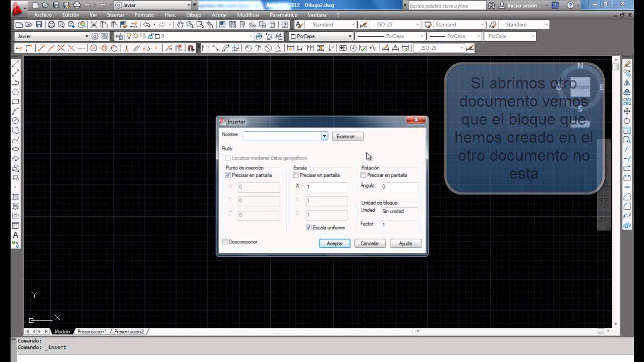Click the Examinar button
Viewport: 644px width, 362px height.
coord(347,136)
